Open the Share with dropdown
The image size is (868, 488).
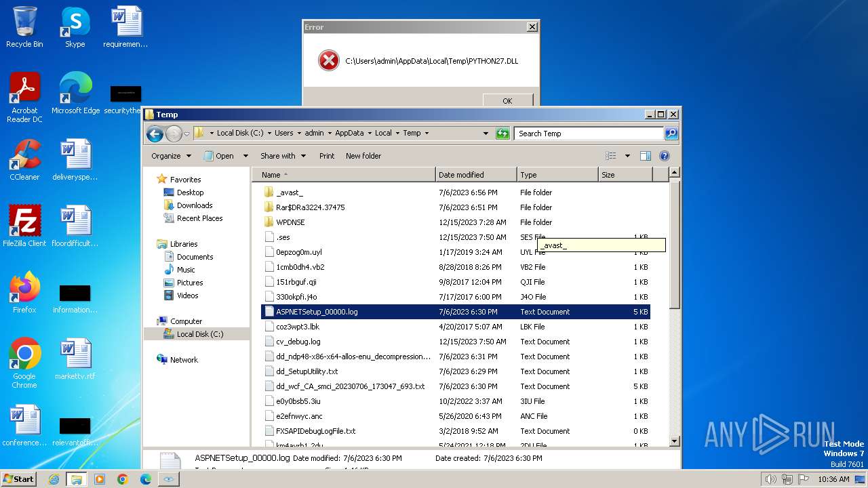283,156
